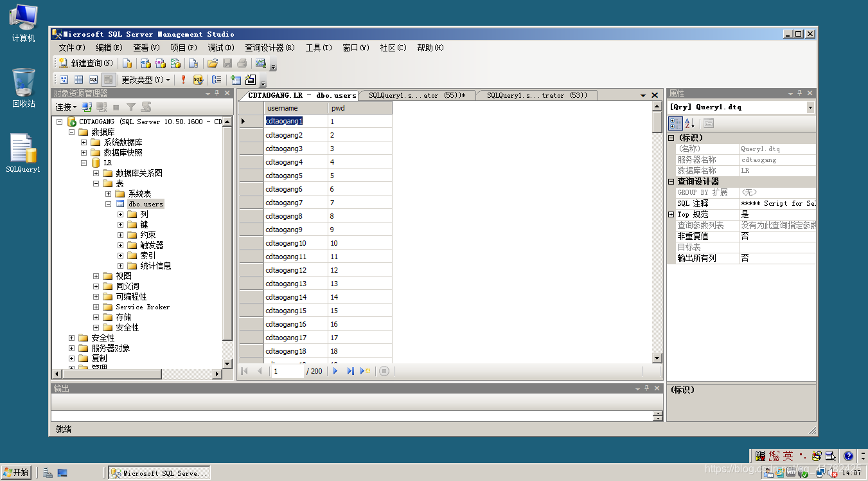
Task: Click the Database Engine Query icon
Action: coord(127,63)
